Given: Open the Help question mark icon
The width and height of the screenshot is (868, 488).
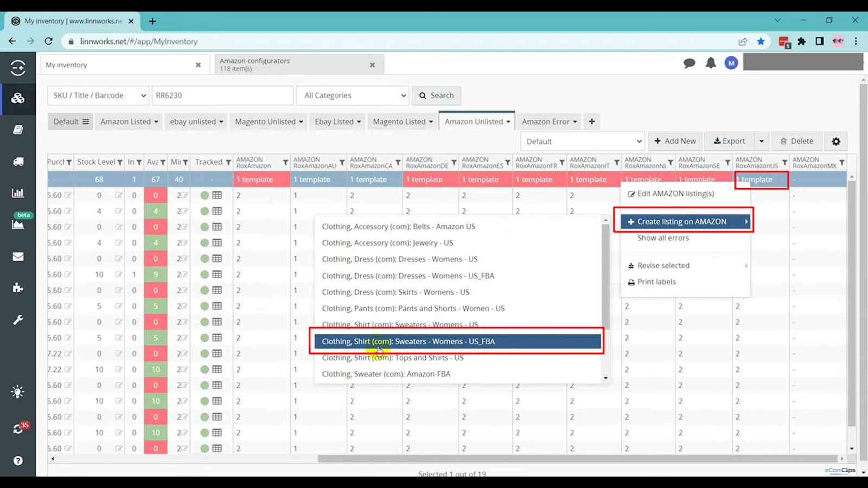Looking at the screenshot, I should coord(18,460).
